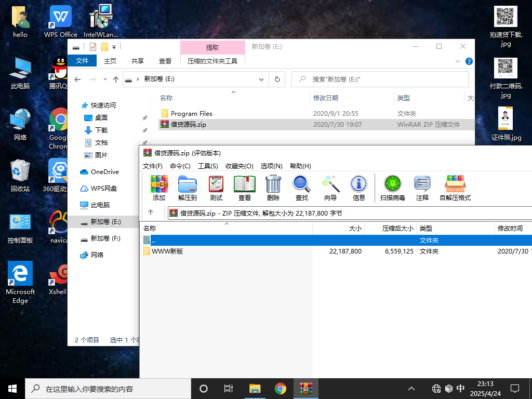Click the Explorer search box
The image size is (532, 399).
(x=380, y=79)
